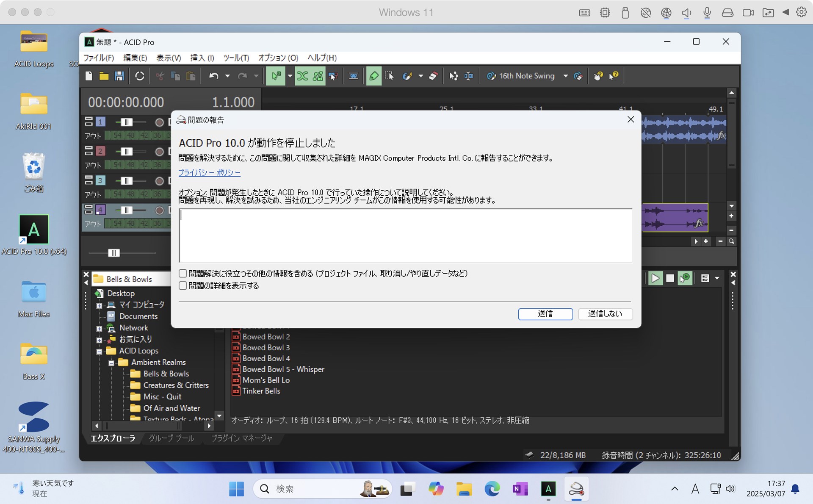
Task: Close the 問題の報告 dialog
Action: point(630,120)
